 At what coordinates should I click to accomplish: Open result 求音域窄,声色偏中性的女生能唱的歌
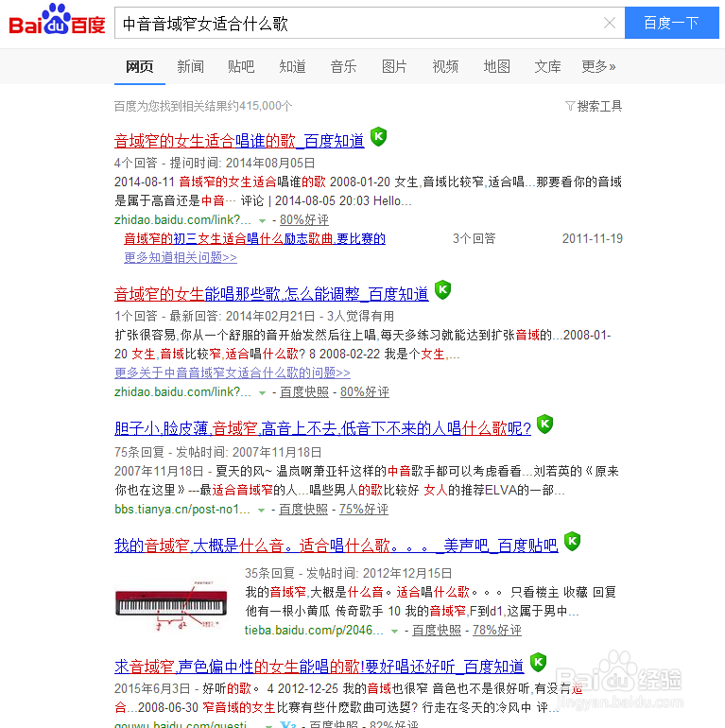(319, 667)
